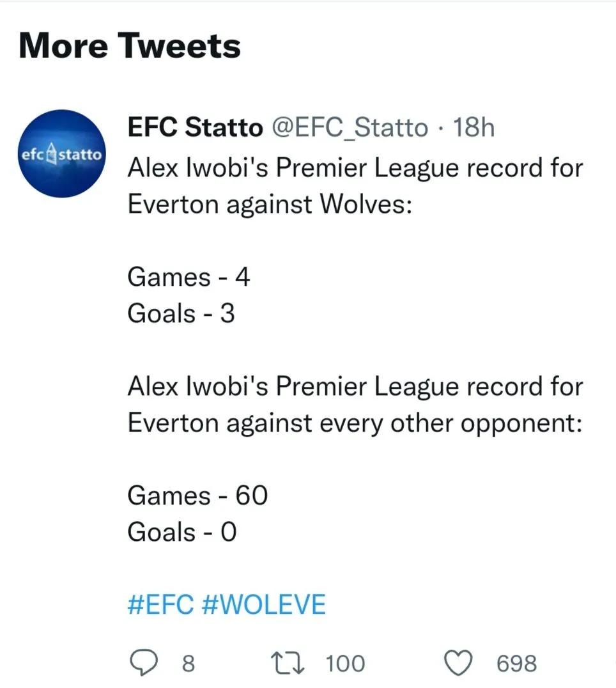616x688 pixels.
Task: Click the like count of 698
Action: (x=516, y=664)
